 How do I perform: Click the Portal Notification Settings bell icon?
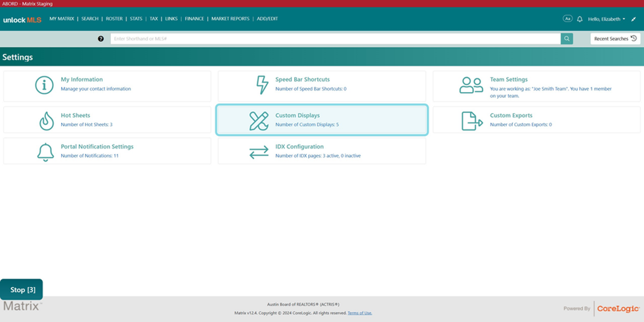[45, 152]
